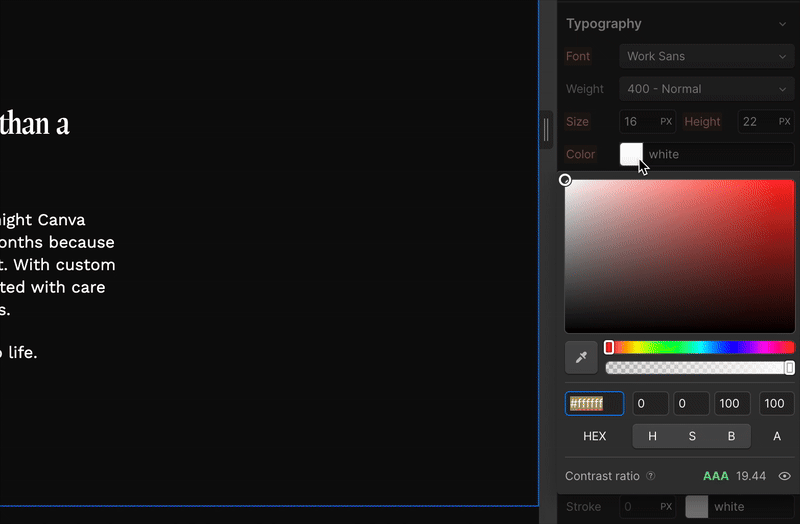Pick a color with the eyedropper tool
This screenshot has height=524, width=800.
click(x=581, y=357)
